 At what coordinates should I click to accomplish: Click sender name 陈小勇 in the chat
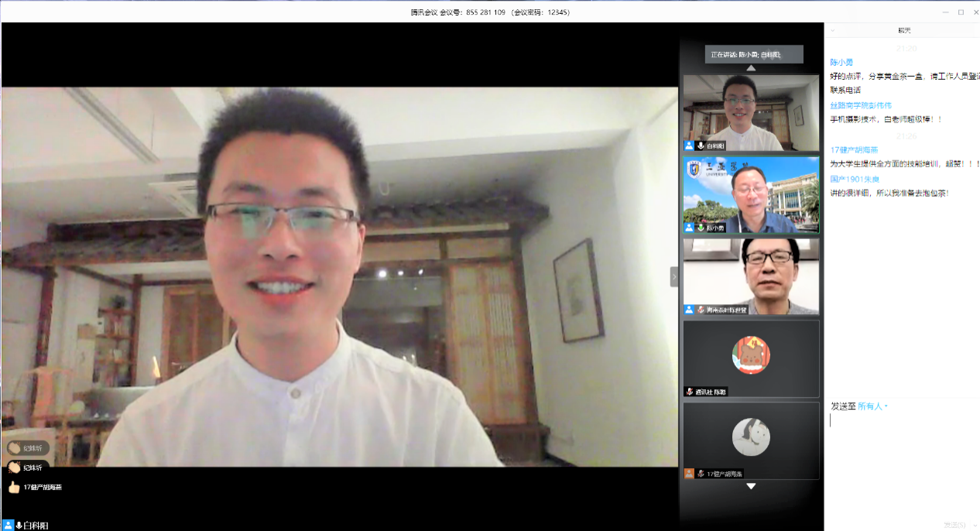[x=841, y=63]
